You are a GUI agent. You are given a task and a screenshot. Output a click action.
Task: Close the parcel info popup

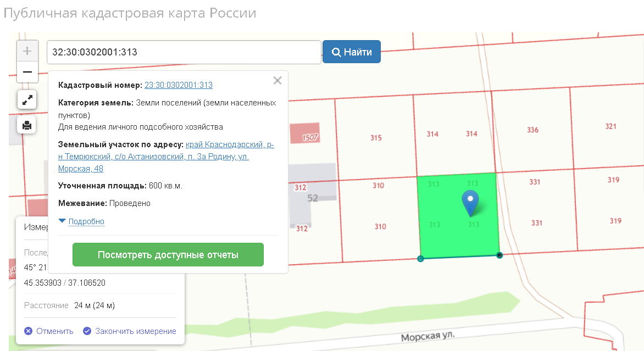tap(277, 80)
